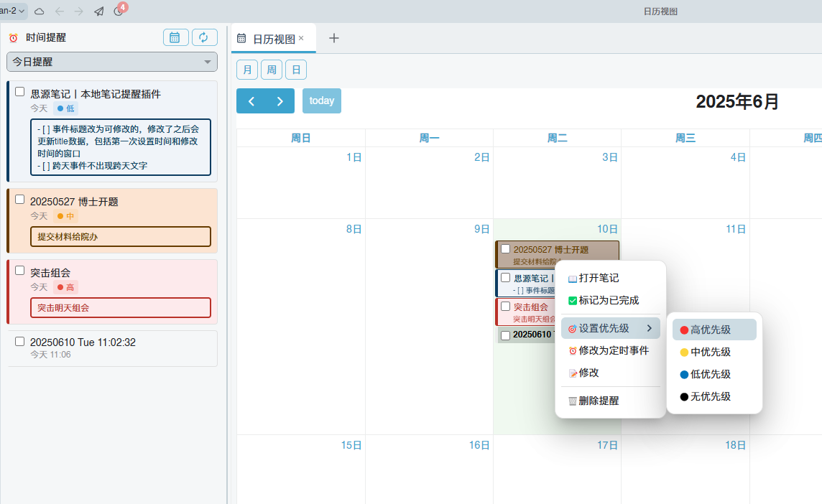Check 突击组会 event checkbox in calendar

505,307
